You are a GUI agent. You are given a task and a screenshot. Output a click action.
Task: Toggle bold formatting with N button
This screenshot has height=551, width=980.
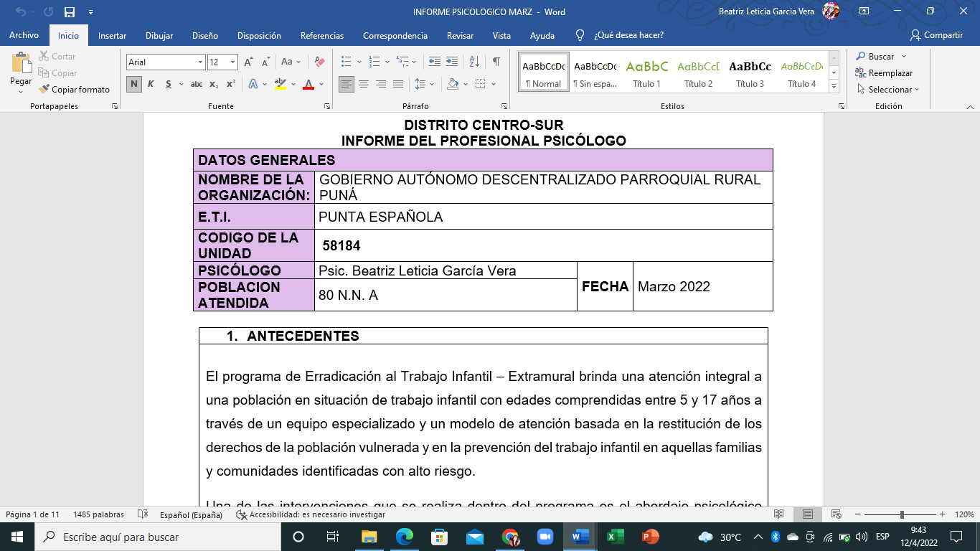pos(133,84)
